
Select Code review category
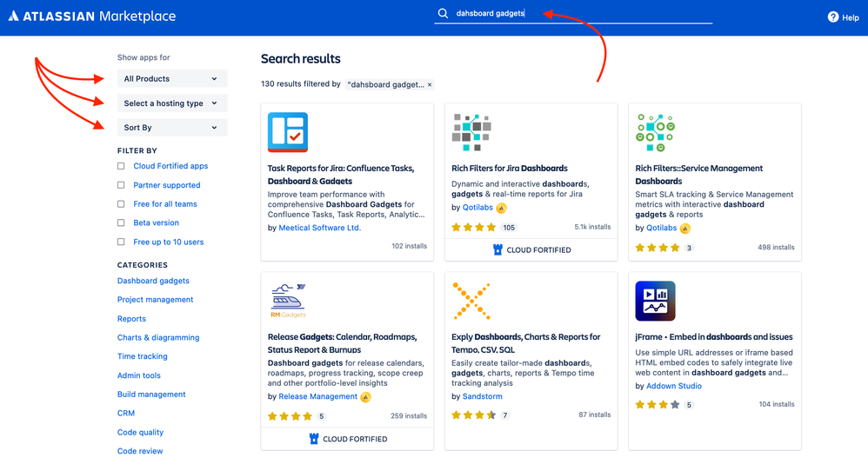(140, 451)
